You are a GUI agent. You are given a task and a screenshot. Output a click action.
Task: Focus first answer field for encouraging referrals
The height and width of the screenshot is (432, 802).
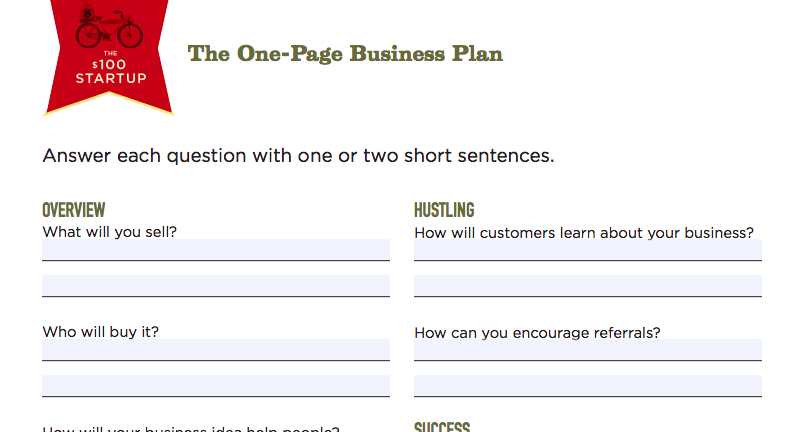[588, 350]
